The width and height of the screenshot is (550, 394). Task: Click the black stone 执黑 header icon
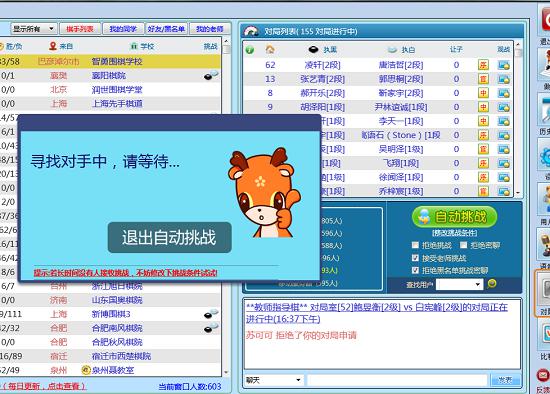[x=313, y=49]
